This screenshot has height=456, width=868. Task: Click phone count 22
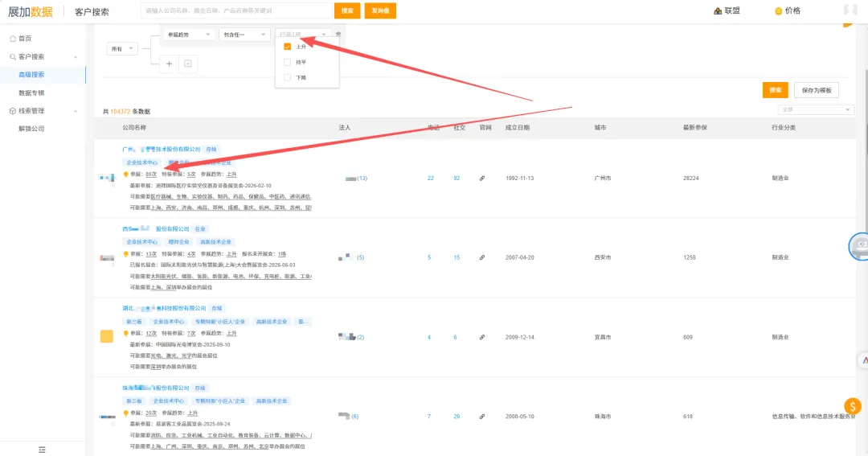click(x=431, y=179)
